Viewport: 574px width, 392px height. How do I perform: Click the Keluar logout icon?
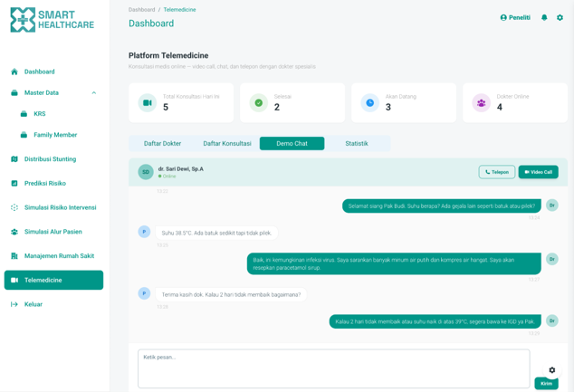(x=14, y=304)
